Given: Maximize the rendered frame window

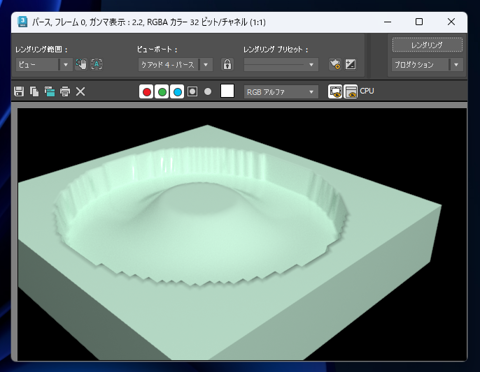Looking at the screenshot, I should point(419,22).
